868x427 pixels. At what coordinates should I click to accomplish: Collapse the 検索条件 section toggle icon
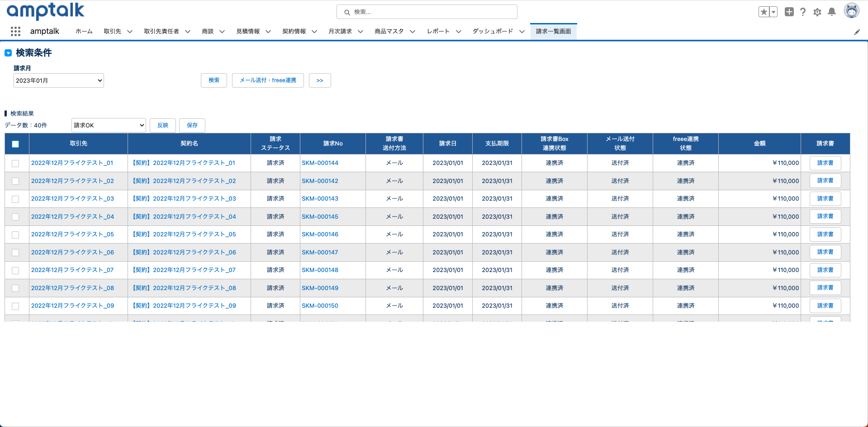point(8,53)
